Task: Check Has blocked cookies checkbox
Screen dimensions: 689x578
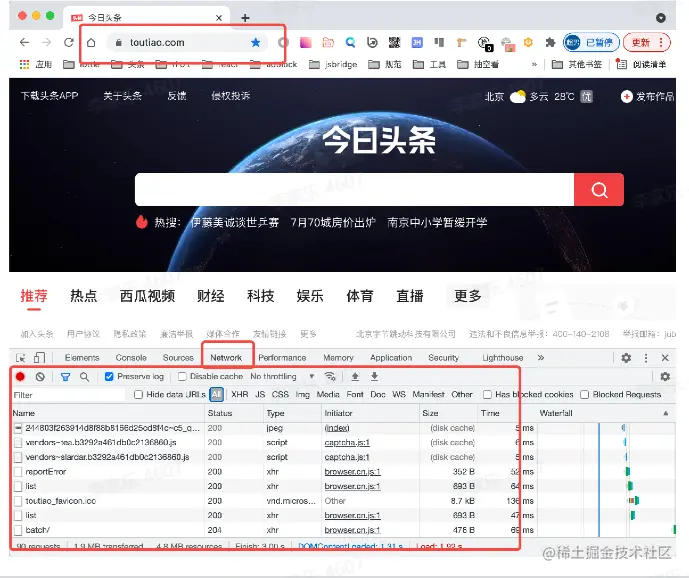Action: [x=487, y=395]
